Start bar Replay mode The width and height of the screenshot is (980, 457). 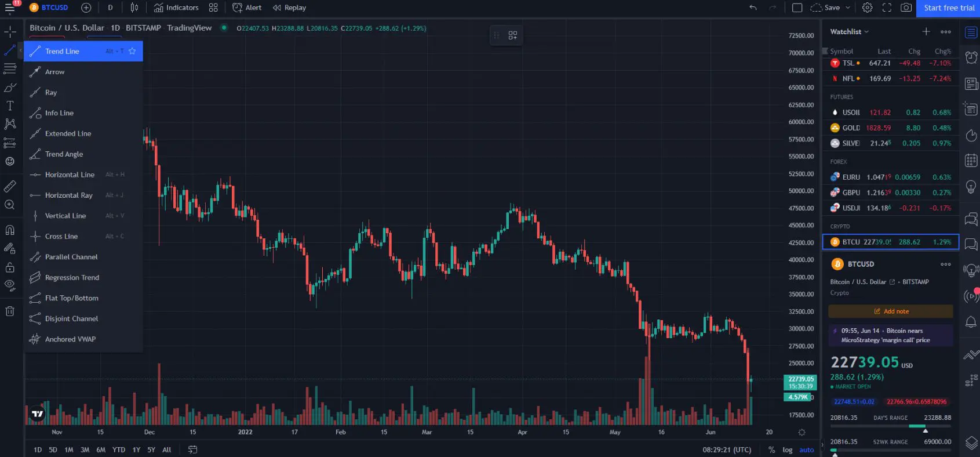pyautogui.click(x=289, y=8)
